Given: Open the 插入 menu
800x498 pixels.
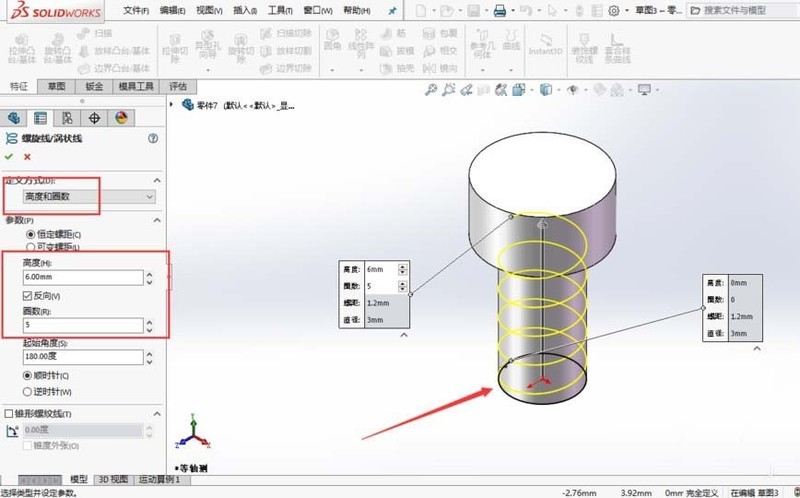Looking at the screenshot, I should 244,10.
